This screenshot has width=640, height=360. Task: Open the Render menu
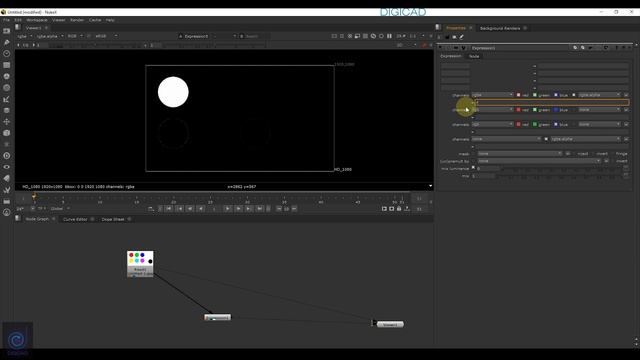pyautogui.click(x=77, y=20)
